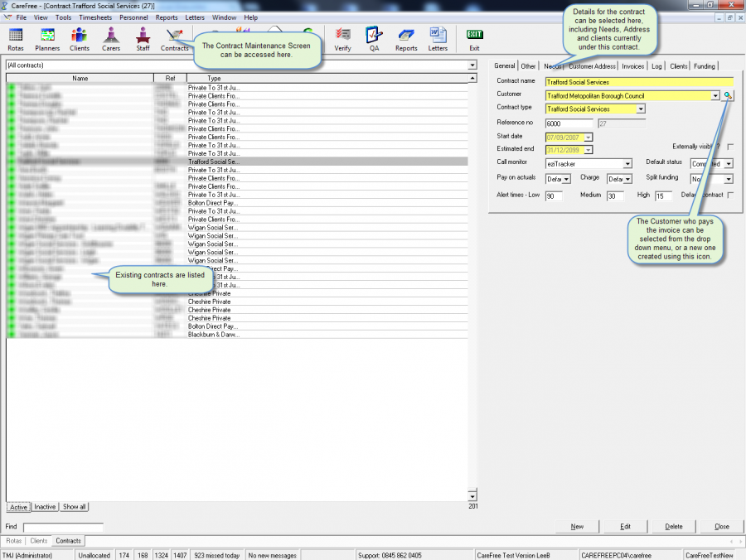
Task: Open the QA toolbar icon
Action: 374,38
